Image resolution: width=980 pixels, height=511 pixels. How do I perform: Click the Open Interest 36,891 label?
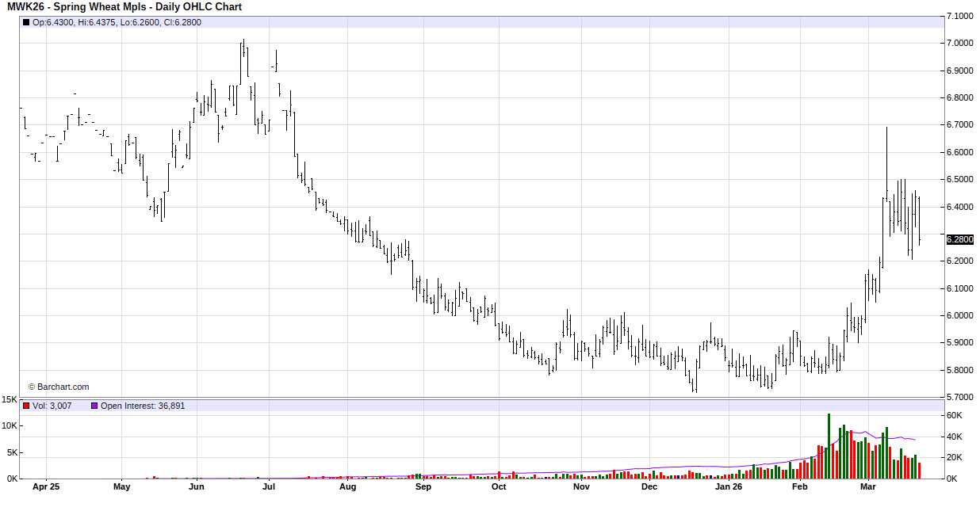(x=143, y=406)
